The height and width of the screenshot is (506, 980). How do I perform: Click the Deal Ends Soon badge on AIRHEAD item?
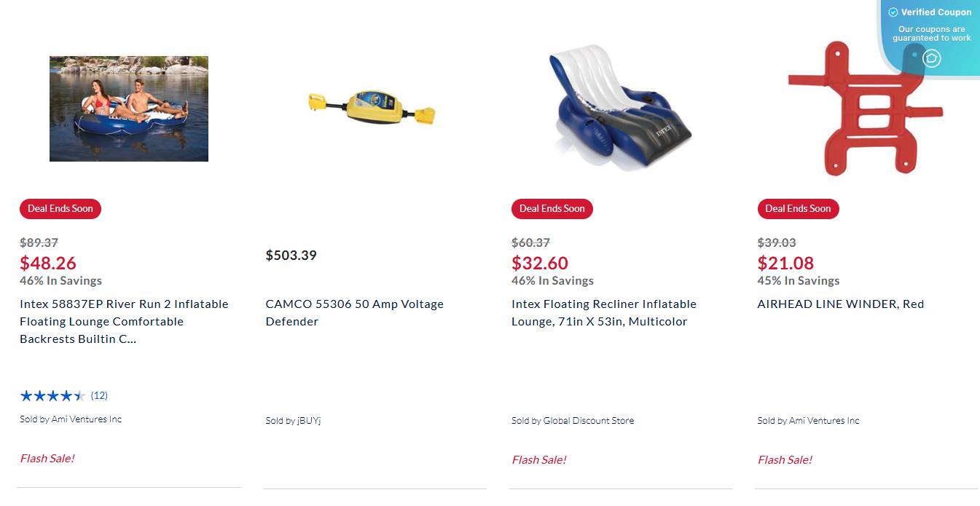pos(798,208)
